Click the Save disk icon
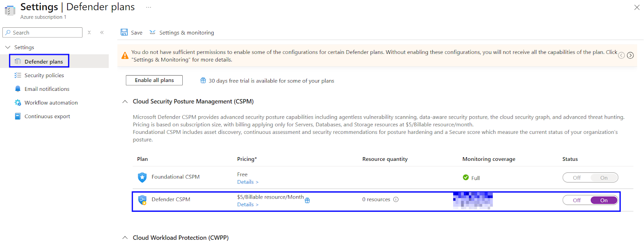The width and height of the screenshot is (644, 248). tap(124, 32)
